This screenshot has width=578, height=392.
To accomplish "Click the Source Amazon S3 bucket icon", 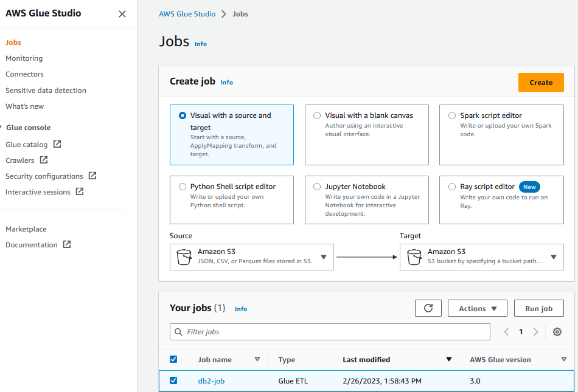I will tap(184, 257).
